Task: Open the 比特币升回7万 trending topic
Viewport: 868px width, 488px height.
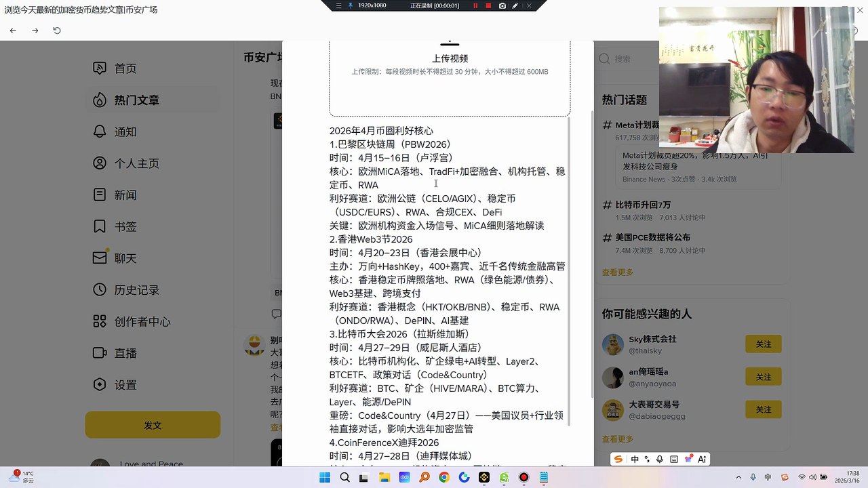Action: [x=643, y=205]
